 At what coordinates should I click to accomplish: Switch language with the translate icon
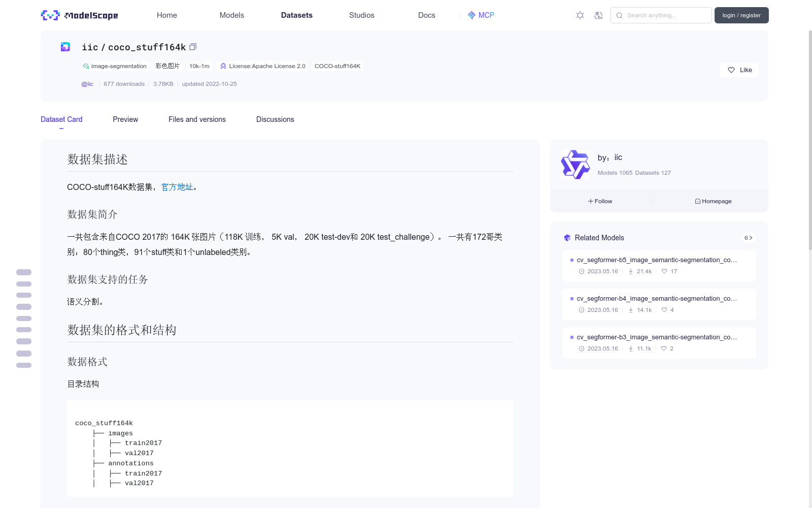[598, 15]
